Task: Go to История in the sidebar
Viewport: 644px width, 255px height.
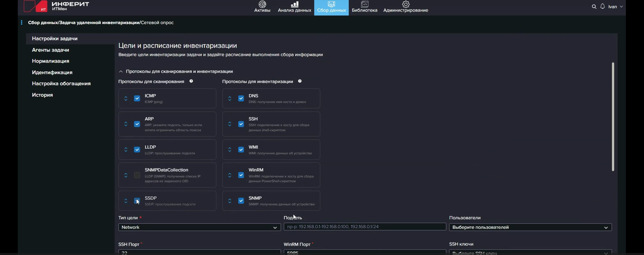Action: 42,95
